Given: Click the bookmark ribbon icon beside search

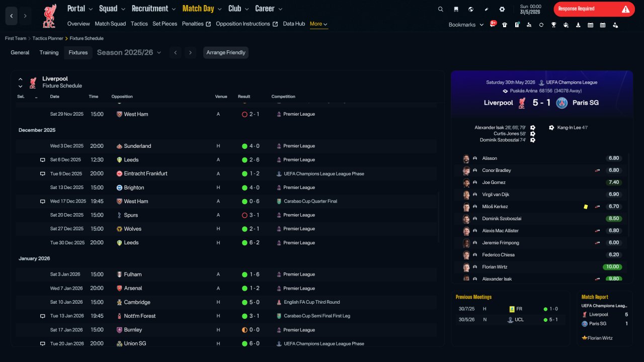Looking at the screenshot, I should [x=456, y=9].
